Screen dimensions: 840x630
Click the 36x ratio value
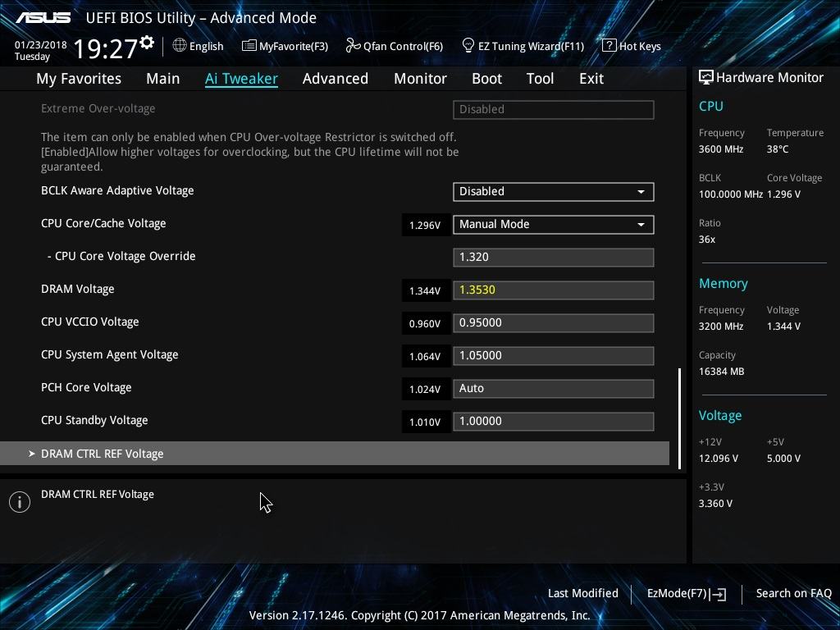click(x=707, y=240)
